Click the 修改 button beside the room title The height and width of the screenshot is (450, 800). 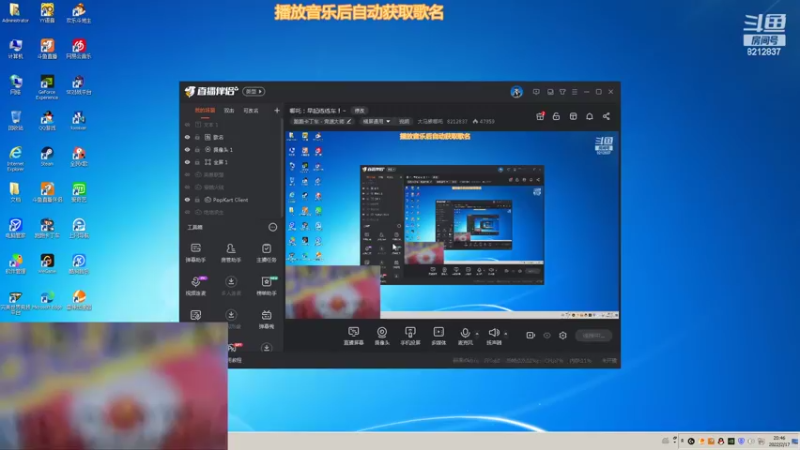[x=360, y=111]
